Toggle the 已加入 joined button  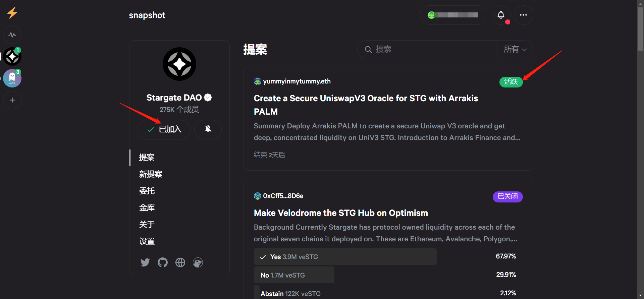(164, 129)
